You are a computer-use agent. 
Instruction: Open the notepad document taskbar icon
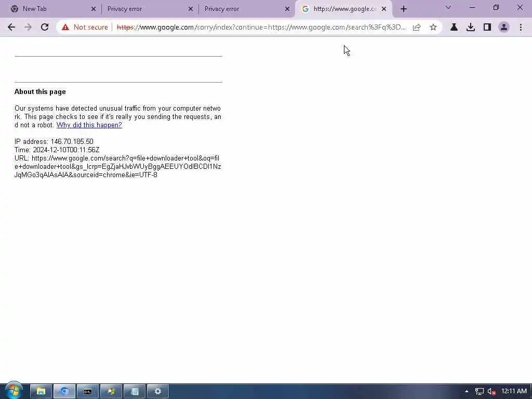135,392
